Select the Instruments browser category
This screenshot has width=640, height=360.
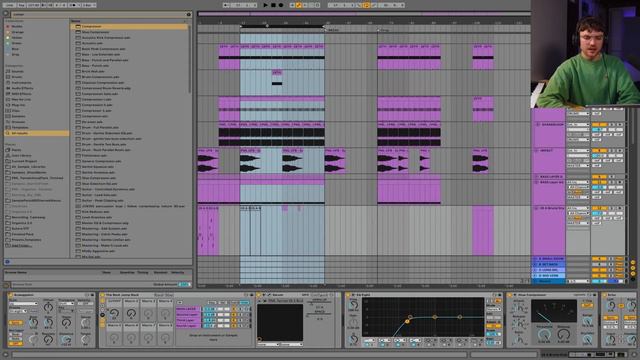tap(21, 83)
